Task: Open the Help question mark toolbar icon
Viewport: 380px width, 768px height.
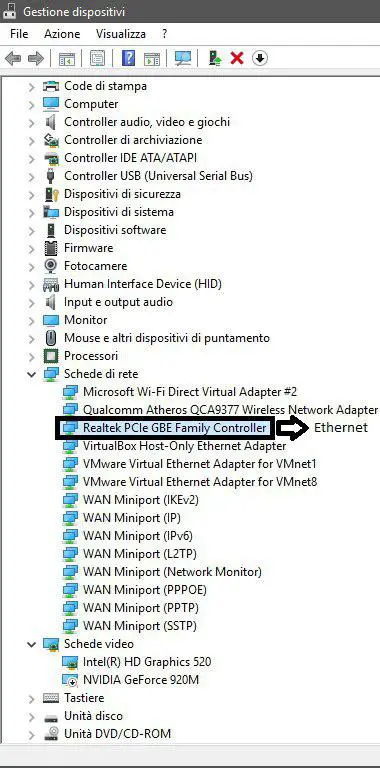Action: coord(128,58)
